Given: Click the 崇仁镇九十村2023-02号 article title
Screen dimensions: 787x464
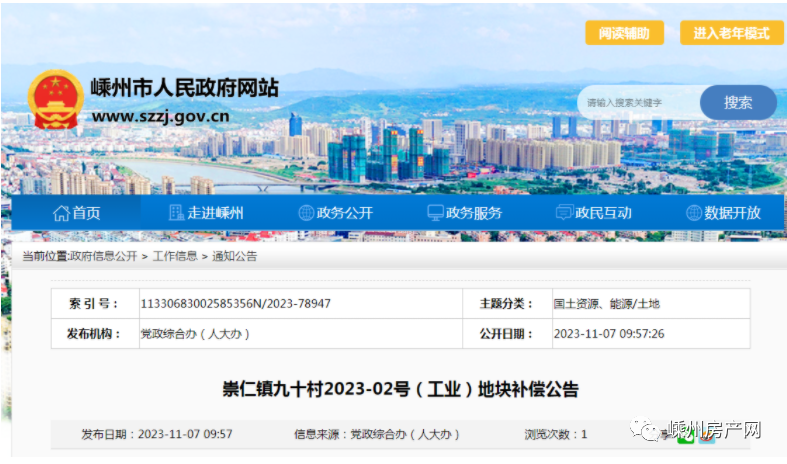Looking at the screenshot, I should pyautogui.click(x=400, y=389).
